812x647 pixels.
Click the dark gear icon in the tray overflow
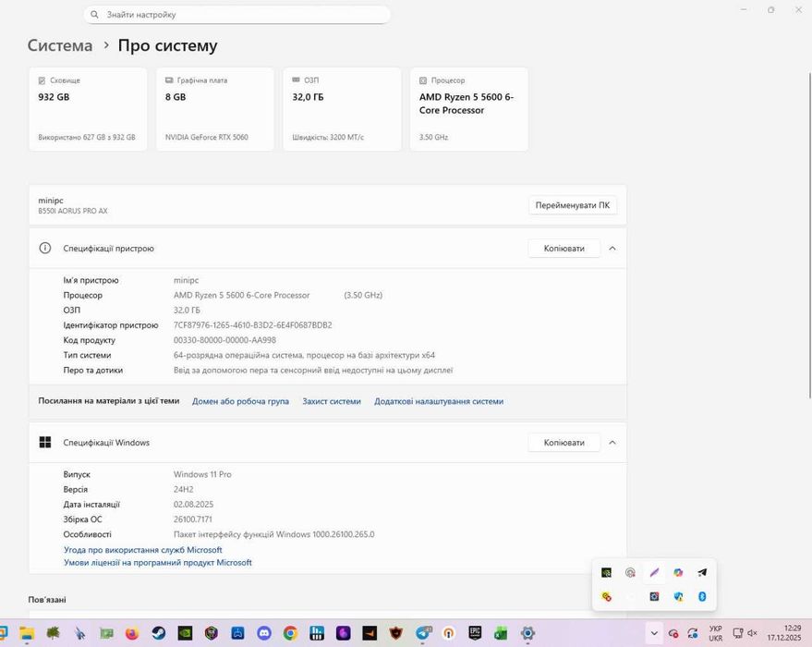click(655, 597)
